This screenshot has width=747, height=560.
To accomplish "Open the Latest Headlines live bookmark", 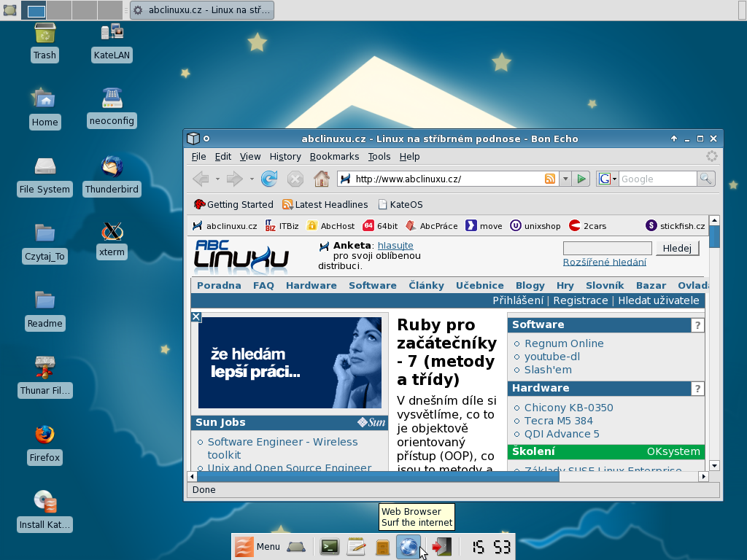I will tap(325, 205).
